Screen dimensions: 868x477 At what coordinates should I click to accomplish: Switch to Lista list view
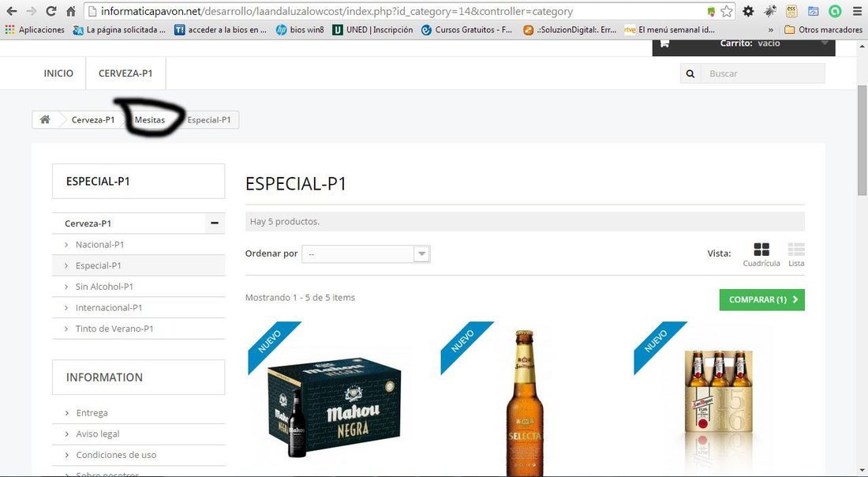[796, 254]
